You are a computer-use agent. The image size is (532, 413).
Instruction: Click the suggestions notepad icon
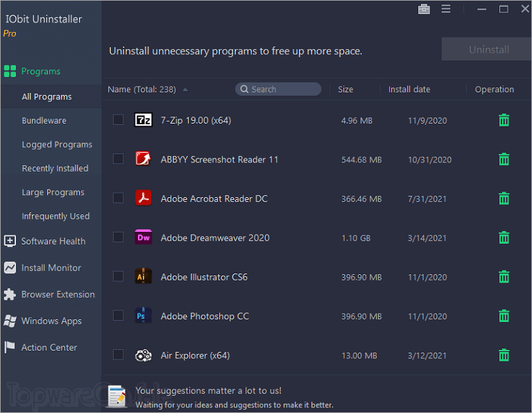pos(117,396)
